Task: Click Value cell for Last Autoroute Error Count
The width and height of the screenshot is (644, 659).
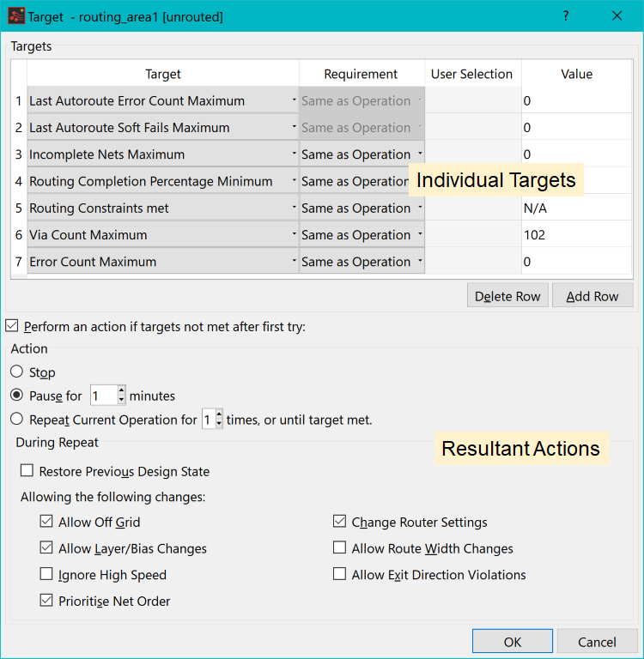Action: [576, 100]
